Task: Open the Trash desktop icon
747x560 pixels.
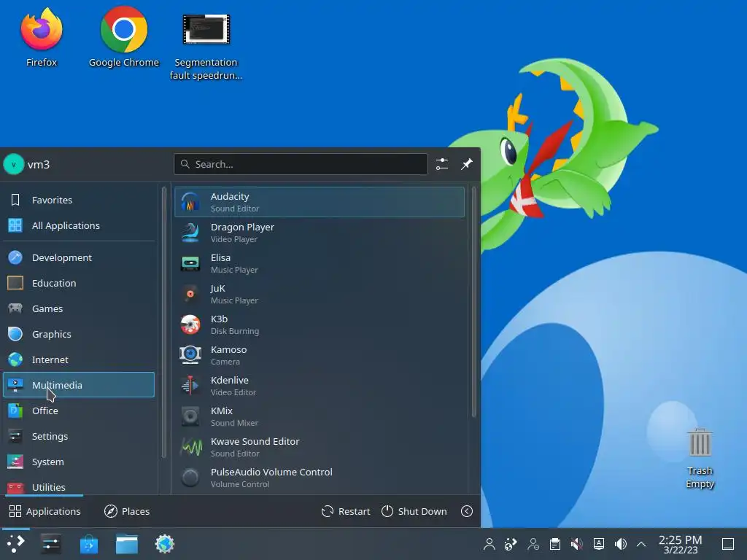Action: pyautogui.click(x=700, y=458)
